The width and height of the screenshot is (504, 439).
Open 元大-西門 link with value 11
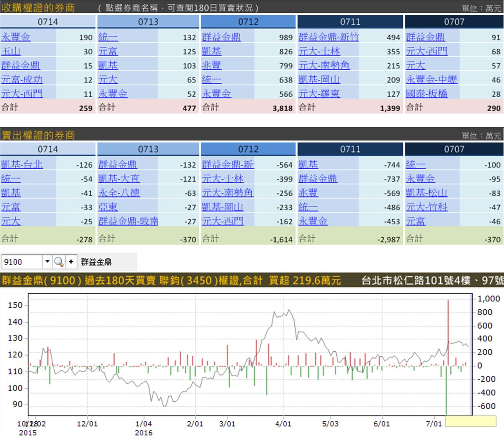[x=22, y=93]
